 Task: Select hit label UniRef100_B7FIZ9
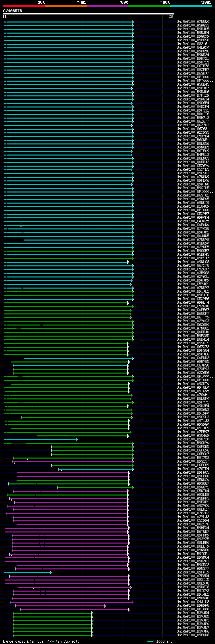[x=193, y=95]
